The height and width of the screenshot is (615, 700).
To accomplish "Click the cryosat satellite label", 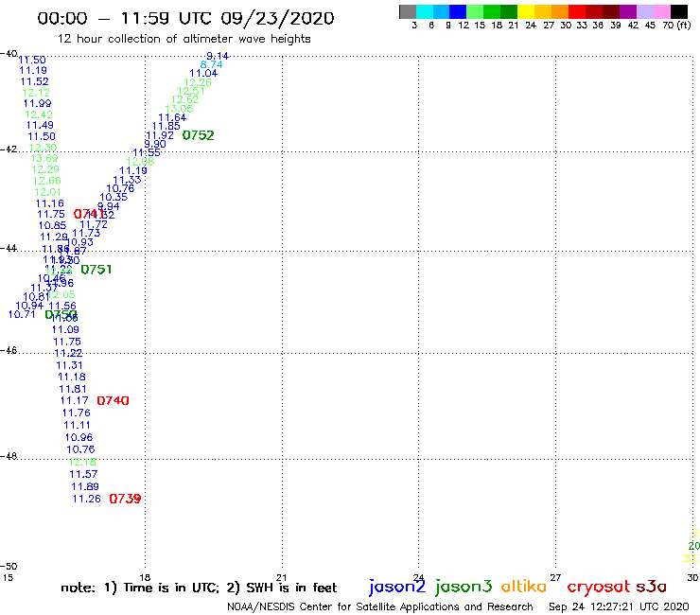I will [x=598, y=587].
